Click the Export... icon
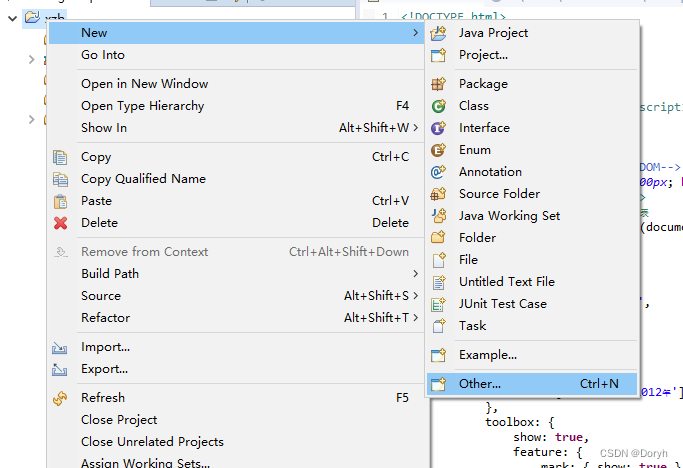 [60, 370]
